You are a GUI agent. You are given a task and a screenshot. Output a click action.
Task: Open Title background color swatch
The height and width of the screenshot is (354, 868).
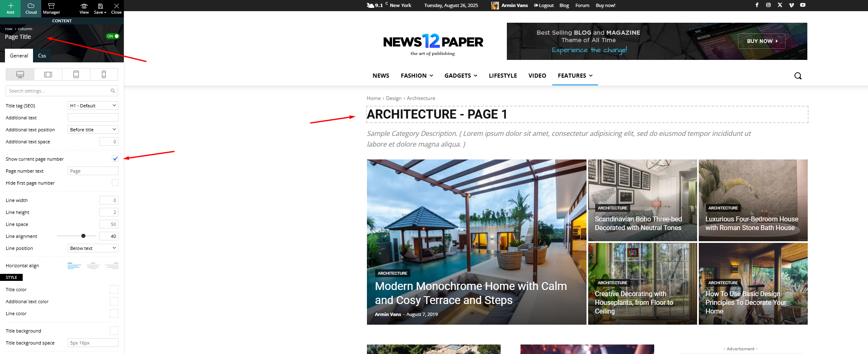[x=114, y=331]
